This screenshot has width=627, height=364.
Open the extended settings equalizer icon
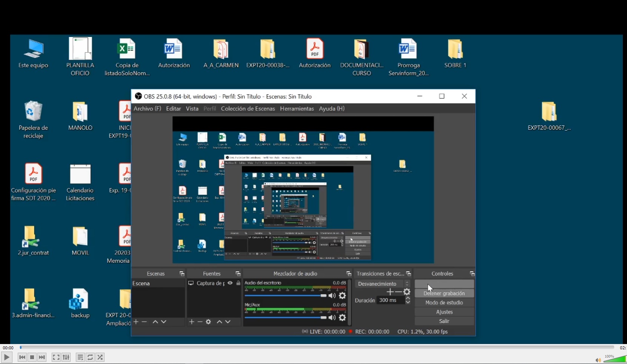click(66, 357)
